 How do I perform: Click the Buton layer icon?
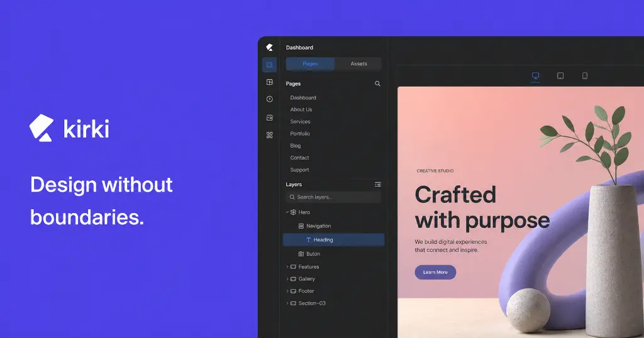point(301,254)
